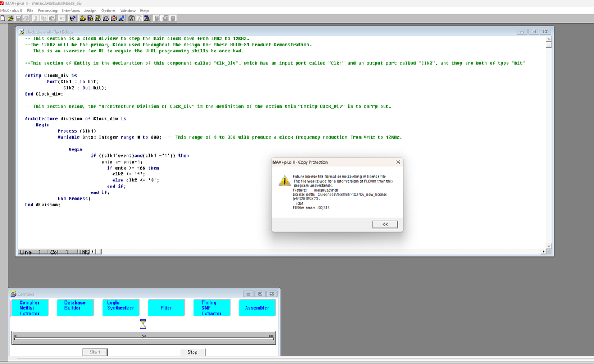This screenshot has width=594, height=364.
Task: Maximize the Text Editor window
Action: [x=533, y=32]
